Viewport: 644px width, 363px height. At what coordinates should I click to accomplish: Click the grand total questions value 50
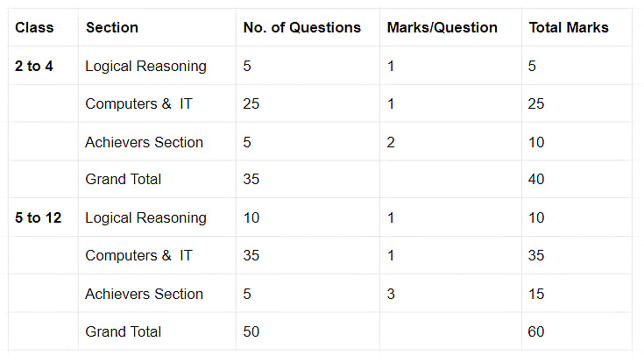251,332
